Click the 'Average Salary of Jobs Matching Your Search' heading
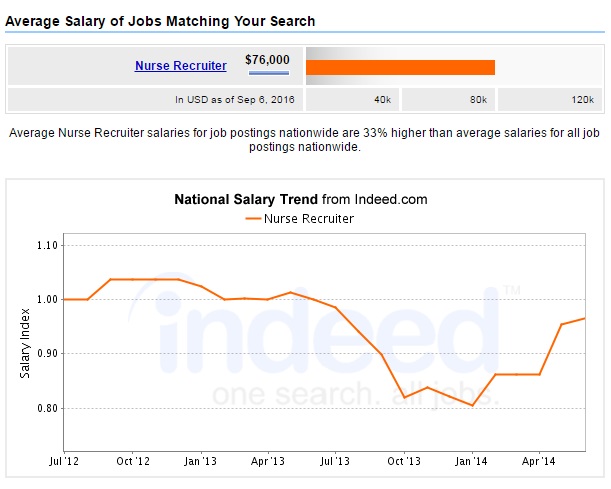The height and width of the screenshot is (489, 611). point(161,21)
